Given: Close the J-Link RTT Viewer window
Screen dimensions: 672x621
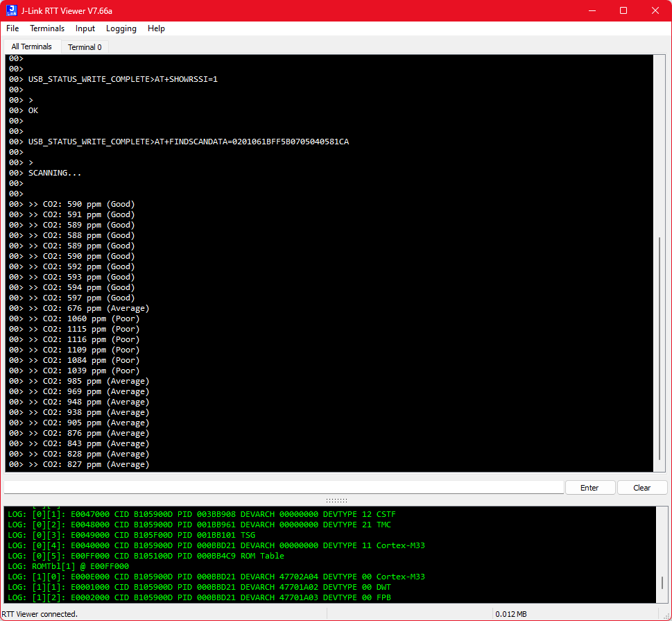Looking at the screenshot, I should [x=655, y=10].
